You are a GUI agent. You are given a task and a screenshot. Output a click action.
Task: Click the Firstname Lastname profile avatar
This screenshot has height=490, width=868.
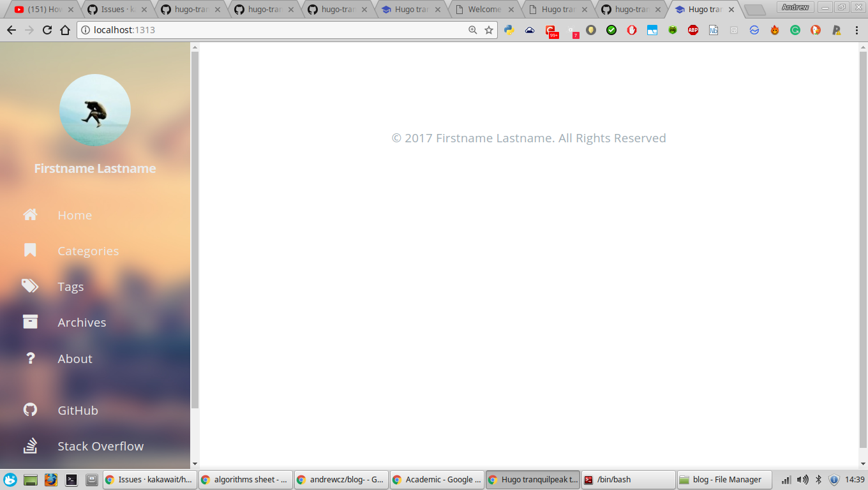[x=94, y=110]
